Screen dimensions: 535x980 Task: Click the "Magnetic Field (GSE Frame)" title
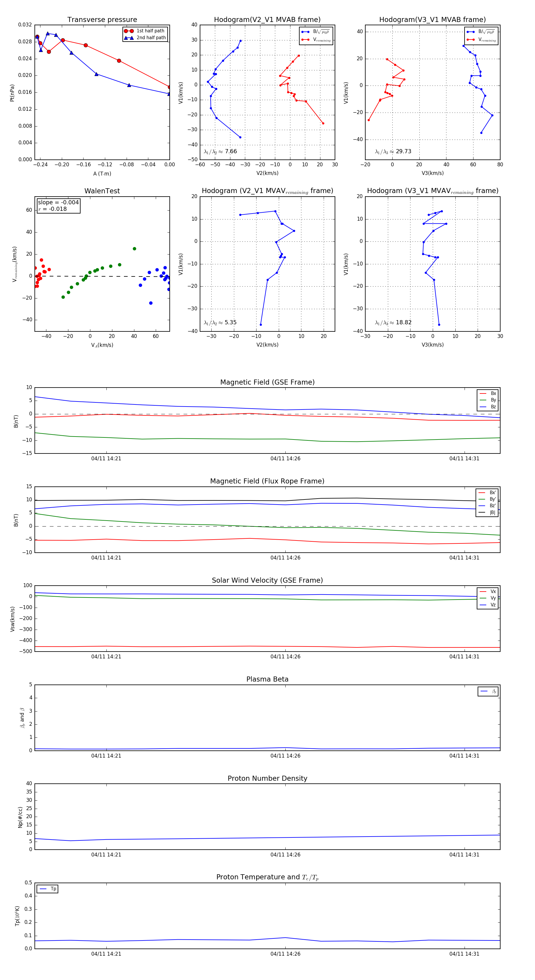[267, 382]
